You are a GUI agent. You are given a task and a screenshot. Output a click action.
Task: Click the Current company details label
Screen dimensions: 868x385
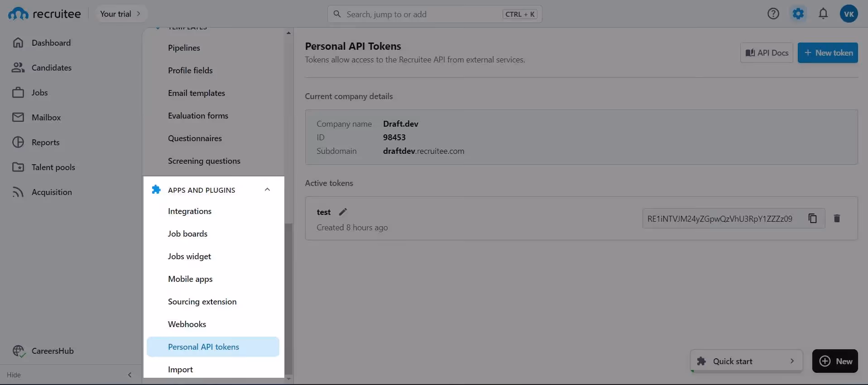click(349, 96)
